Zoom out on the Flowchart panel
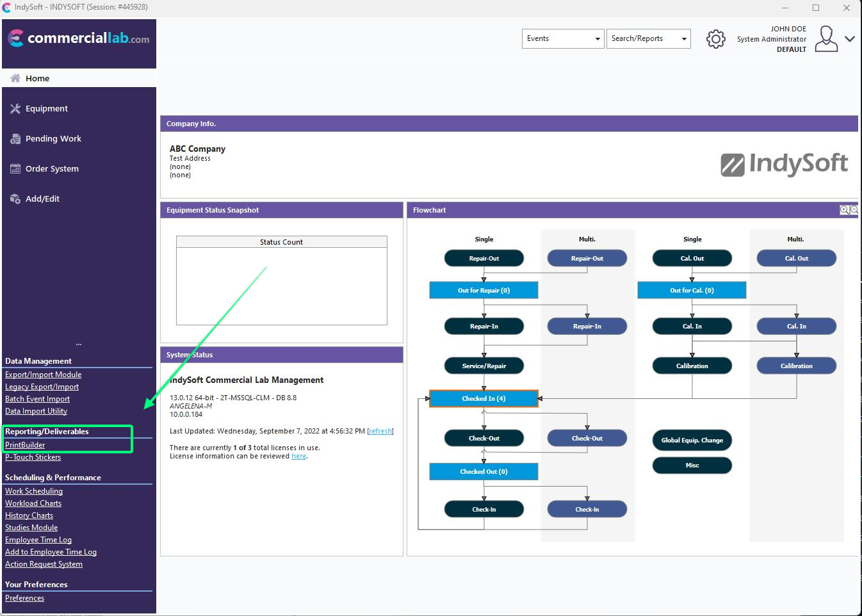Viewport: 862px width, 616px height. 854,210
